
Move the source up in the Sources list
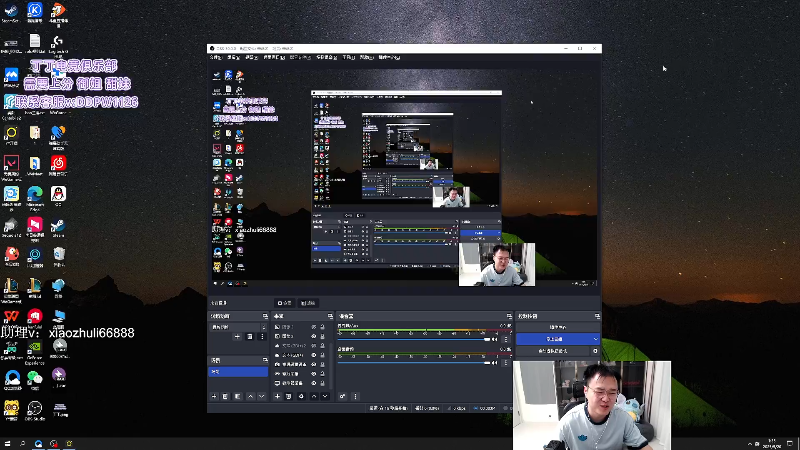314,396
